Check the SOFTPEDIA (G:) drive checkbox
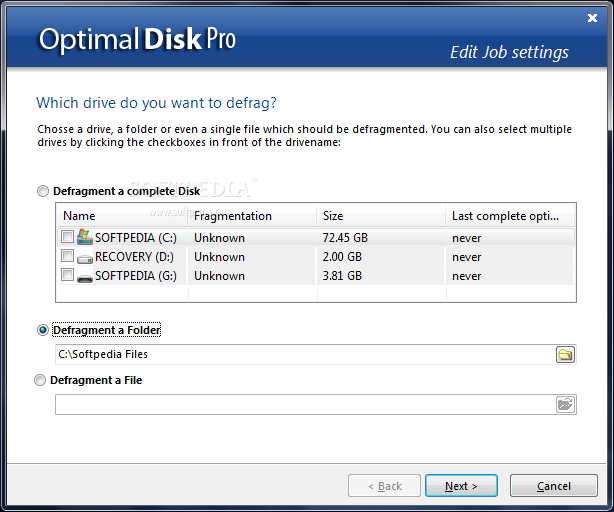Screen dimensions: 614x512 (x=67, y=274)
